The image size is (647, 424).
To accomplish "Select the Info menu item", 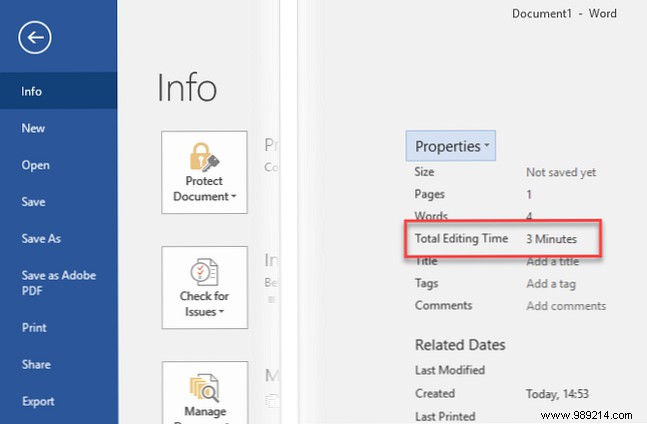I will (59, 91).
